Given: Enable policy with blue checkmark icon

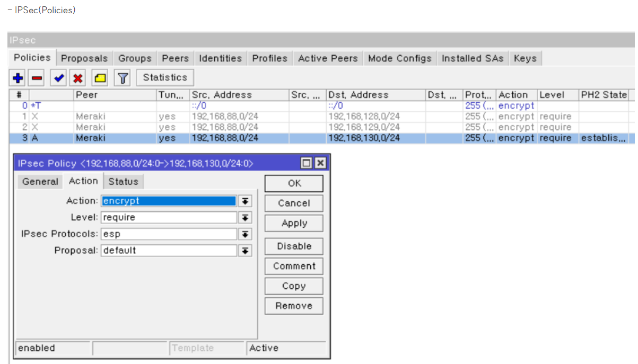Looking at the screenshot, I should 59,78.
